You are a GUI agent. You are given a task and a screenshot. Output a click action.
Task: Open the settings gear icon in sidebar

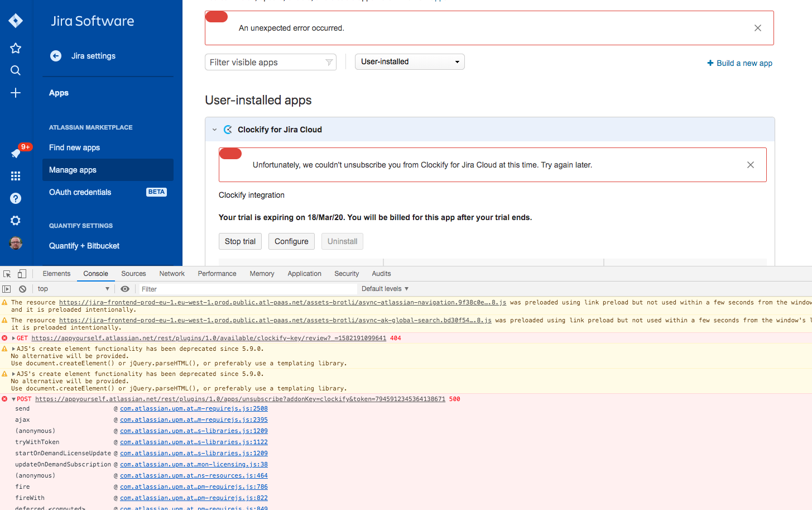pos(16,221)
